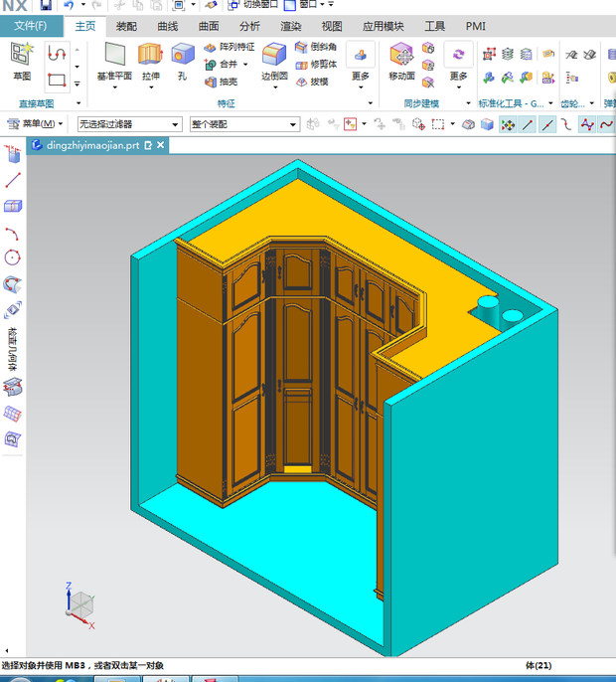Open the 基准平面 (Datum Plane) tool
Image resolution: width=616 pixels, height=682 pixels.
coord(114,60)
